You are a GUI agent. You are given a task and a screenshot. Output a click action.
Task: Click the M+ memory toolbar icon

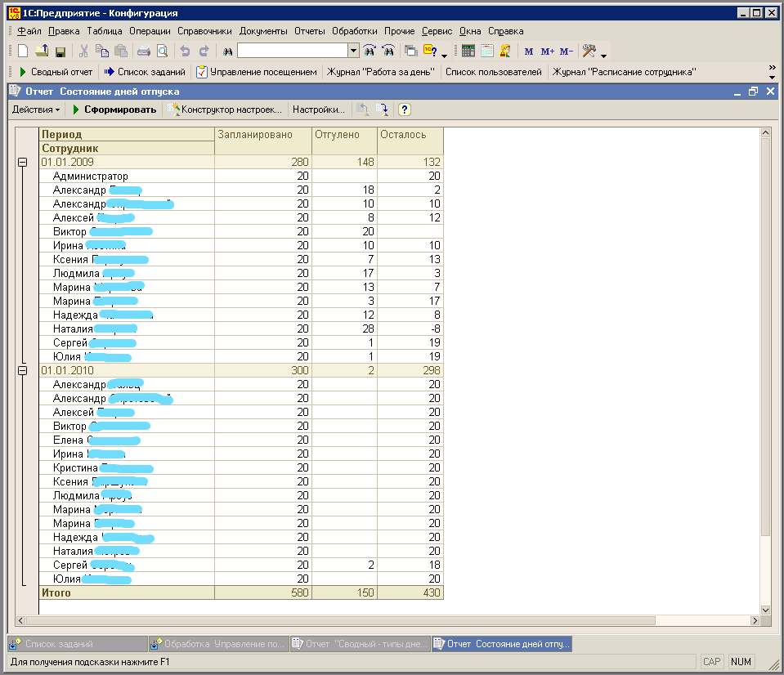pyautogui.click(x=547, y=51)
